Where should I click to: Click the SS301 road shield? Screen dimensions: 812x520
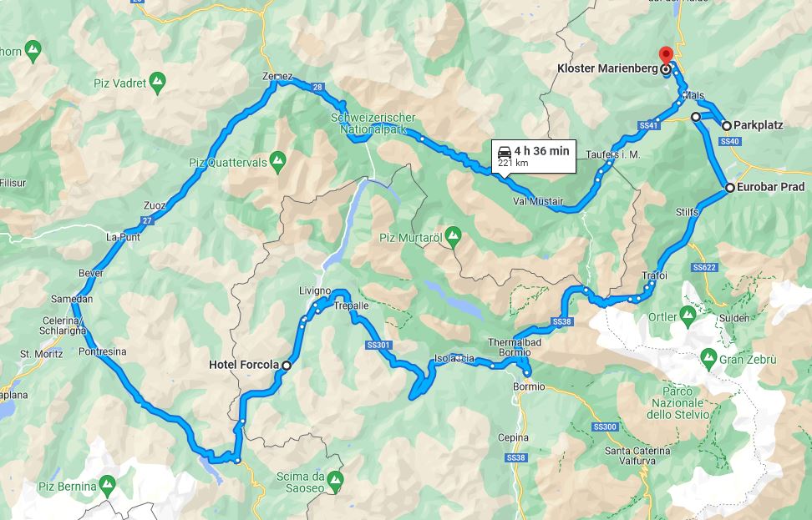[x=378, y=345]
